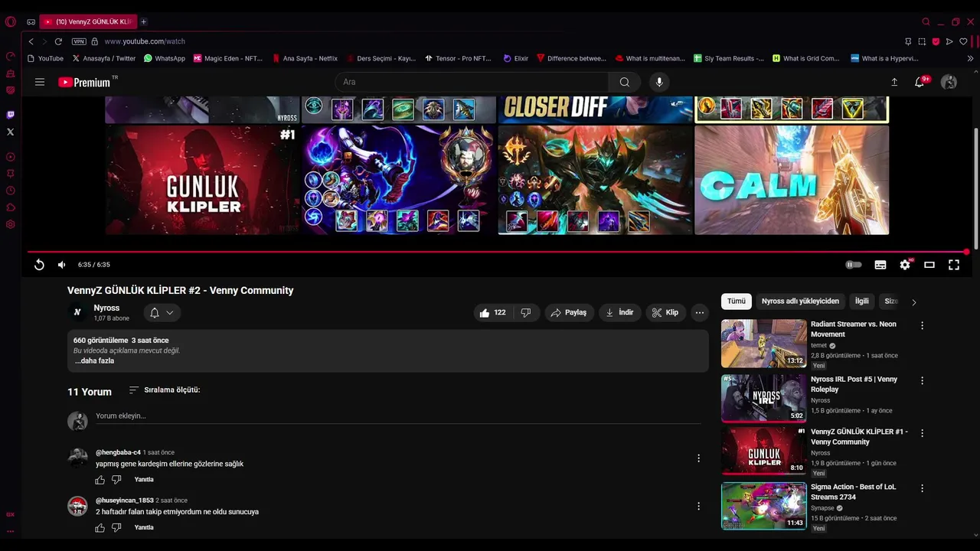
Task: Dislike @huseyincan_1853's comment
Action: point(116,527)
